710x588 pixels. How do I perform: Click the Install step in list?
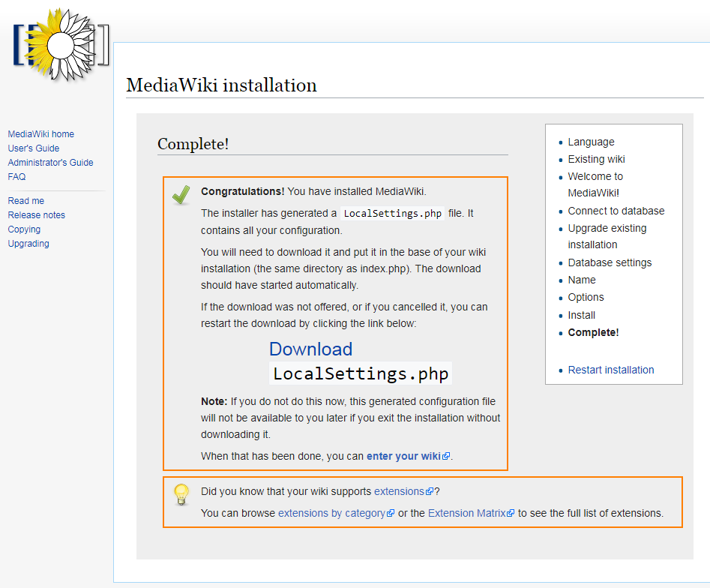[581, 315]
